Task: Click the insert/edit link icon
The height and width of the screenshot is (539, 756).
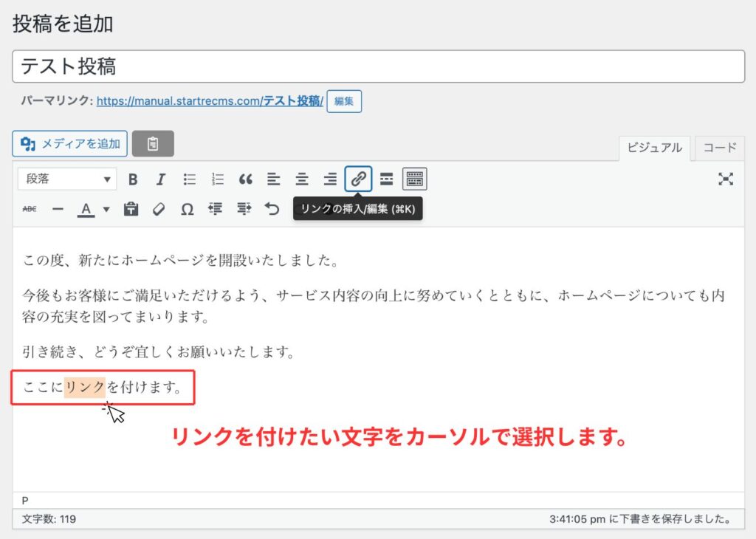Action: point(358,179)
